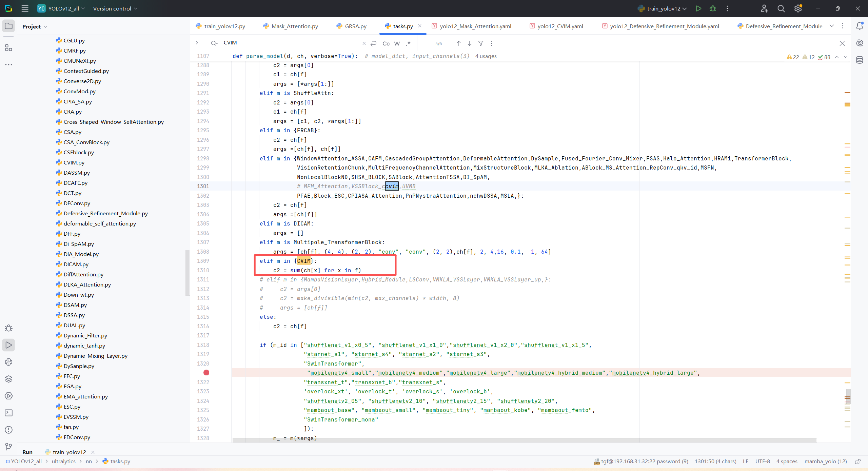Switch to the GRSA.py tab
868x471 pixels.
355,26
